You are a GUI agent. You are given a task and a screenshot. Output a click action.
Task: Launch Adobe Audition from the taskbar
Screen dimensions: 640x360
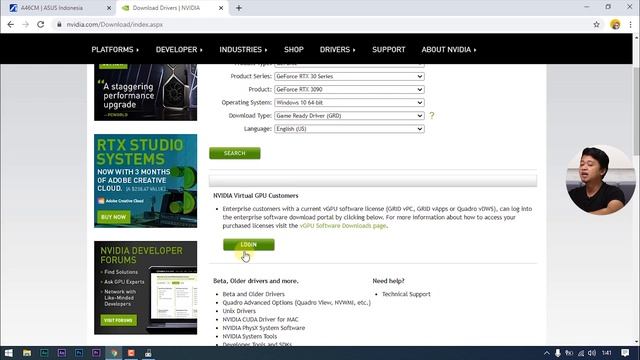click(x=44, y=353)
